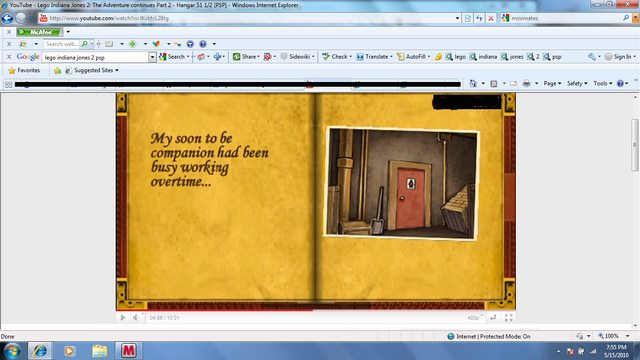Mute the video with the speaker icon
This screenshot has height=360, width=640.
pos(136,318)
